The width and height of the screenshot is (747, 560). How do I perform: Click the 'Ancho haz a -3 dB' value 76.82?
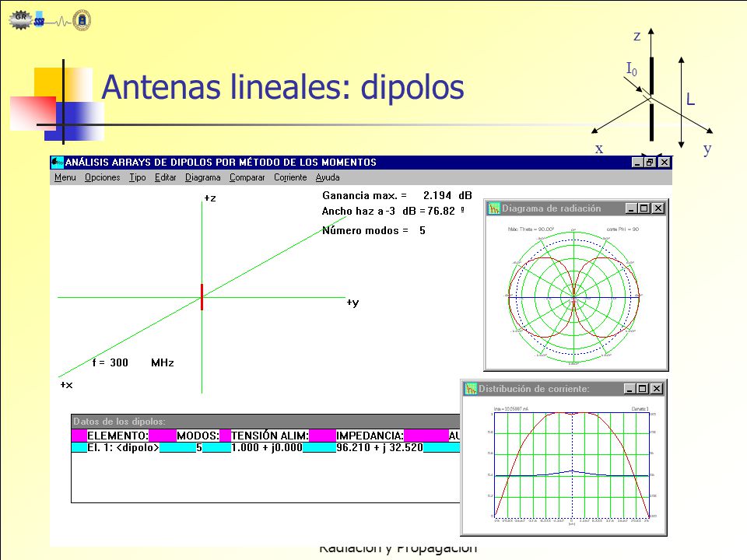441,211
